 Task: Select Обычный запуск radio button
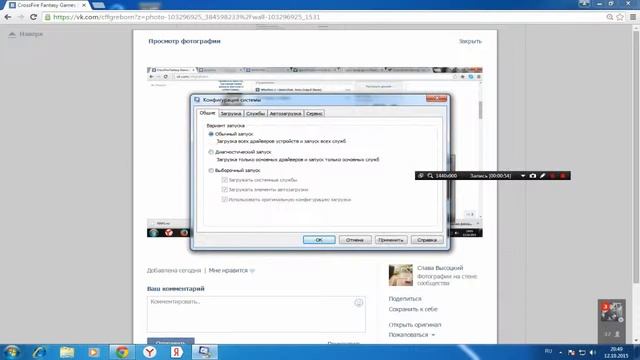211,134
